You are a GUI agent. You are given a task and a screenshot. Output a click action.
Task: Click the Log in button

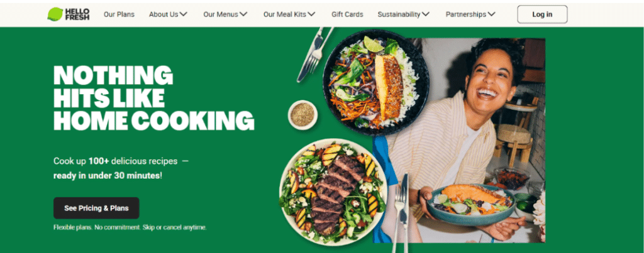(542, 14)
